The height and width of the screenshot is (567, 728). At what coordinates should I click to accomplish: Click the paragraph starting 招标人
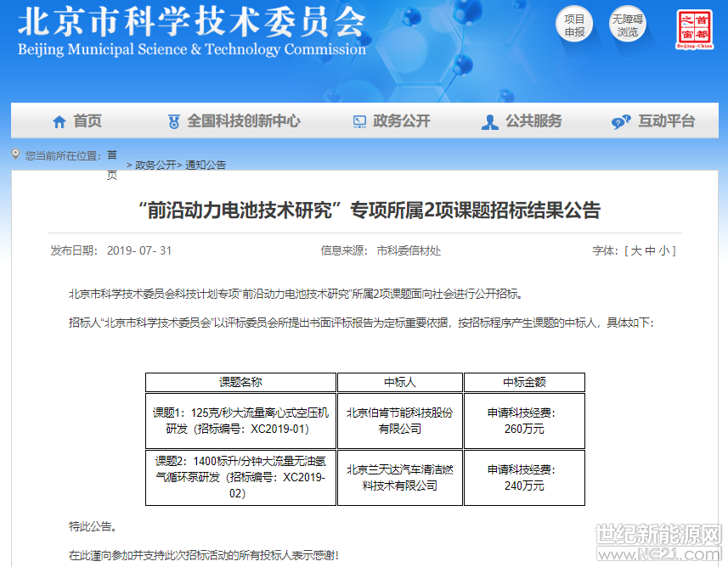point(361,323)
